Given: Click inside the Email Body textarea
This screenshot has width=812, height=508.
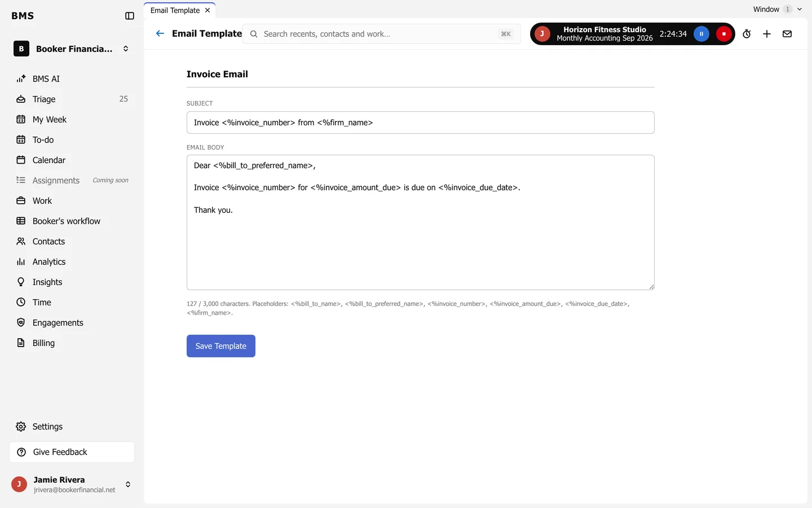Looking at the screenshot, I should (x=421, y=222).
